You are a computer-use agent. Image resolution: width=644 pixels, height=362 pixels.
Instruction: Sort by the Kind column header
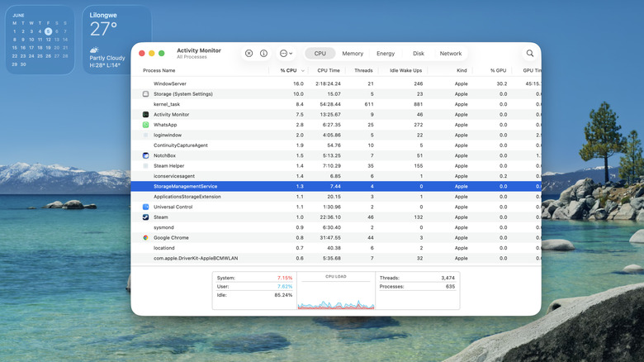coord(462,70)
